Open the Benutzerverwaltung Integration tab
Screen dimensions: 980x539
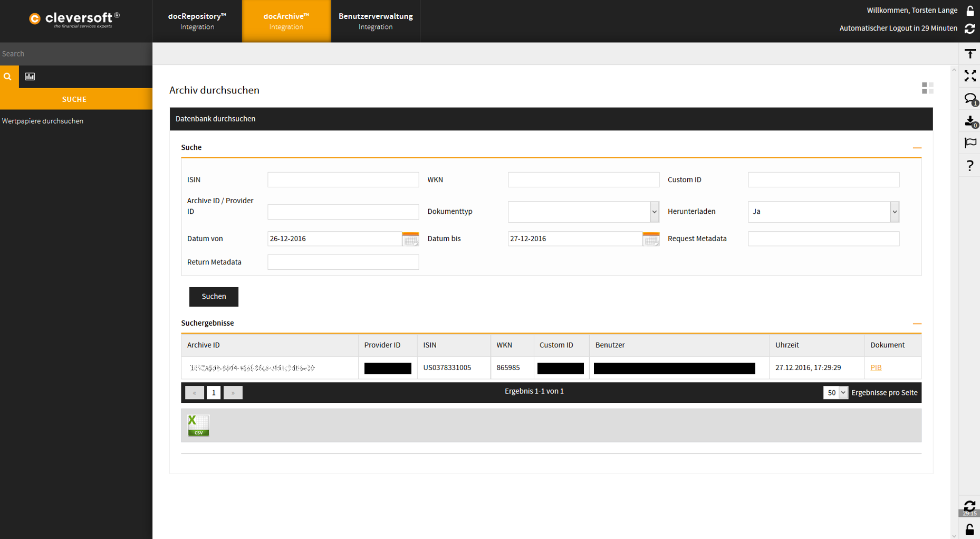[376, 21]
